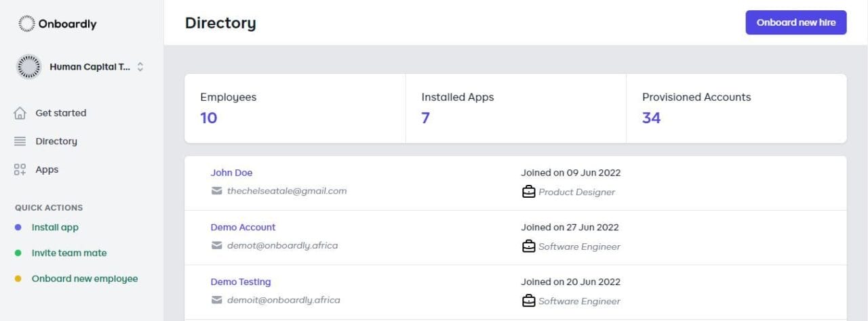Open the Get started menu item

tap(60, 113)
